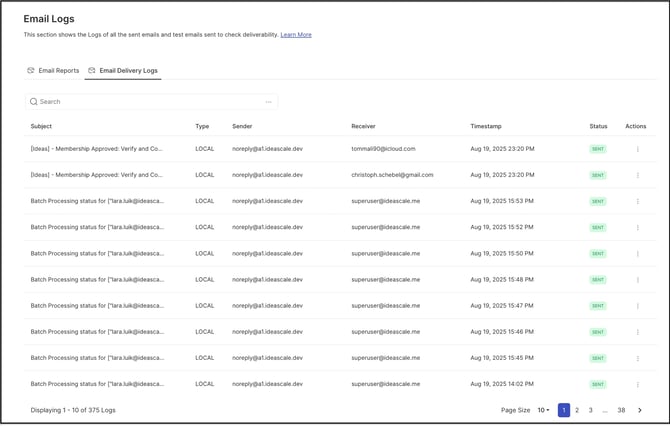
Task: Click the Email Delivery Logs envelope icon
Action: click(x=91, y=71)
